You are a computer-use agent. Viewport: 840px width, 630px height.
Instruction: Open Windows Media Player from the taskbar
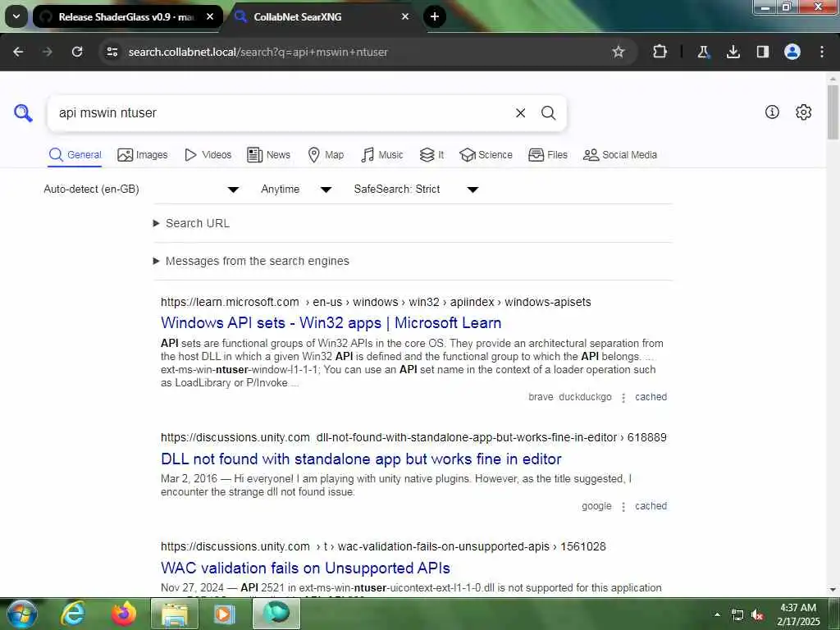click(225, 614)
